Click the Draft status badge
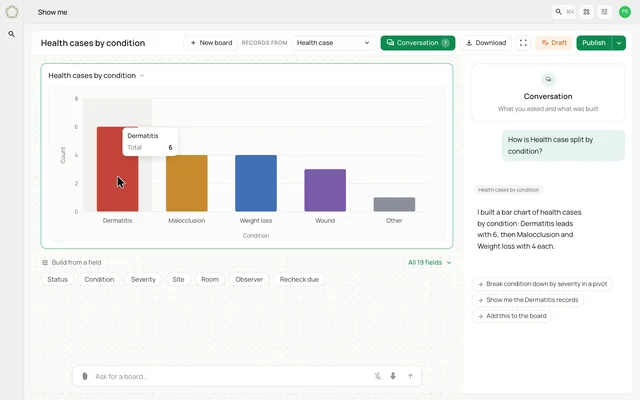The height and width of the screenshot is (400, 640). point(554,43)
